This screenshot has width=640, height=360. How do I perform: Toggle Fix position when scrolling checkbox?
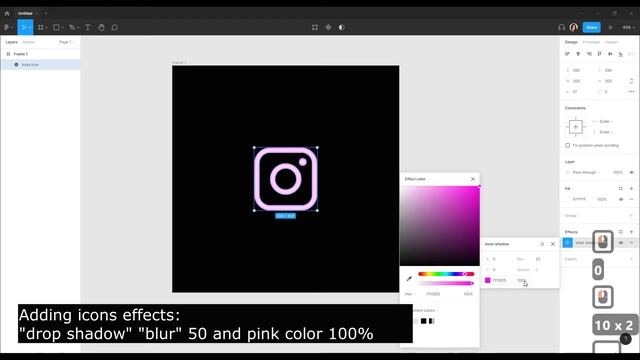(x=568, y=145)
